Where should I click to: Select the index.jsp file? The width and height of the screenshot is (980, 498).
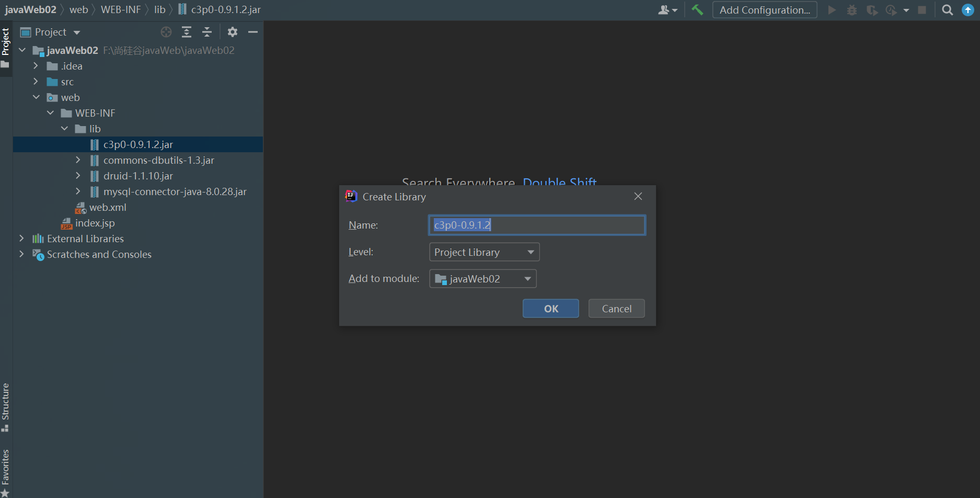[x=95, y=223]
